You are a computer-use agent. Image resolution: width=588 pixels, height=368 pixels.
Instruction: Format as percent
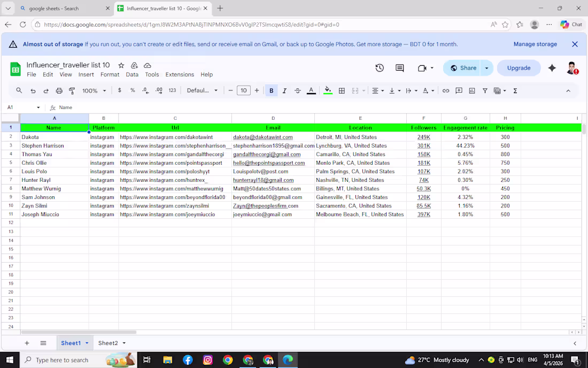[x=133, y=90]
